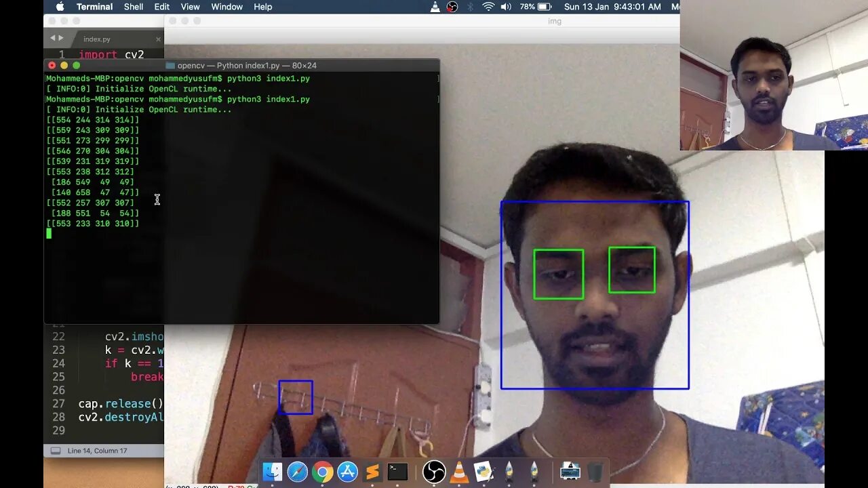Open the Help menu

pos(263,7)
